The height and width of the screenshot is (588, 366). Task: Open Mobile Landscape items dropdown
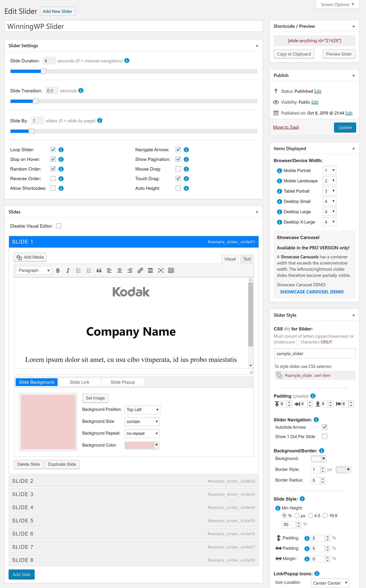tap(329, 181)
